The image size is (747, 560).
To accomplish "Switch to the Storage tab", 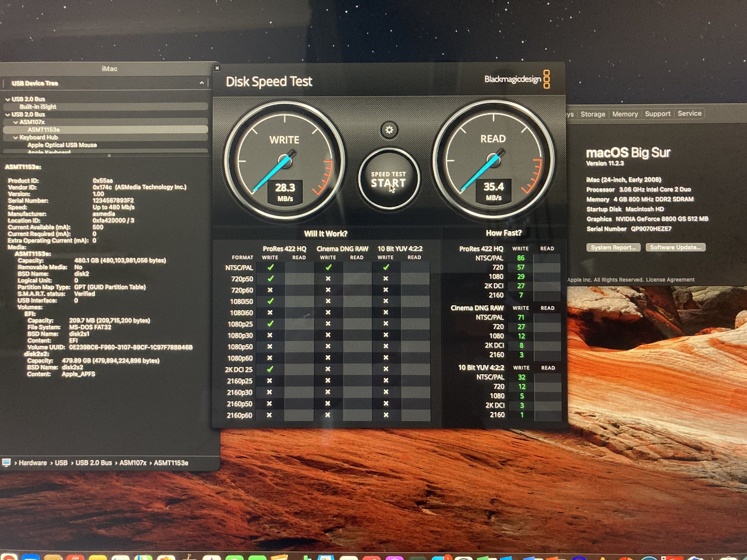I will (x=593, y=114).
